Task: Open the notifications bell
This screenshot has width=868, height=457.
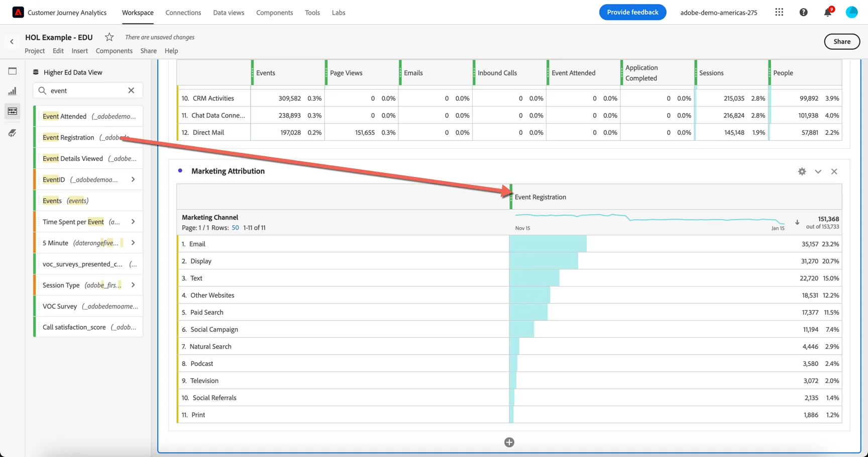Action: (x=828, y=12)
